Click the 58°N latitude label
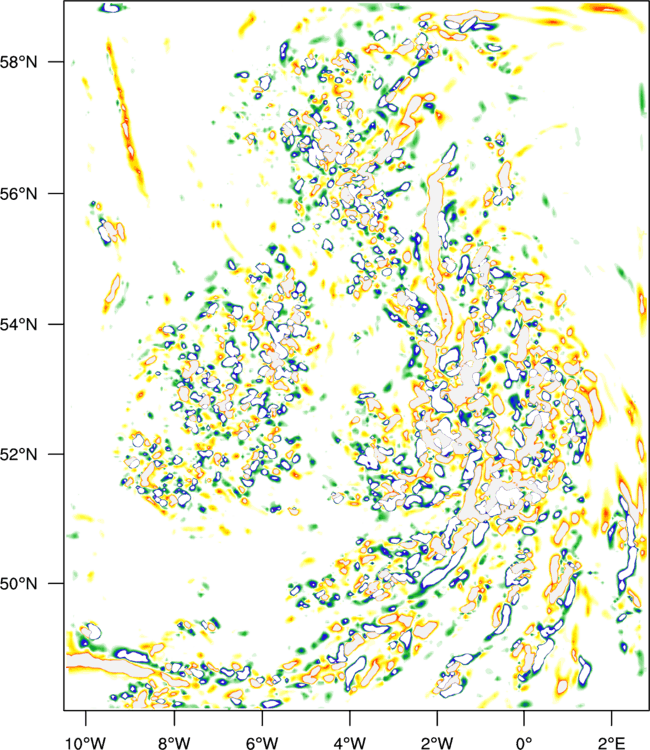 click(x=18, y=62)
